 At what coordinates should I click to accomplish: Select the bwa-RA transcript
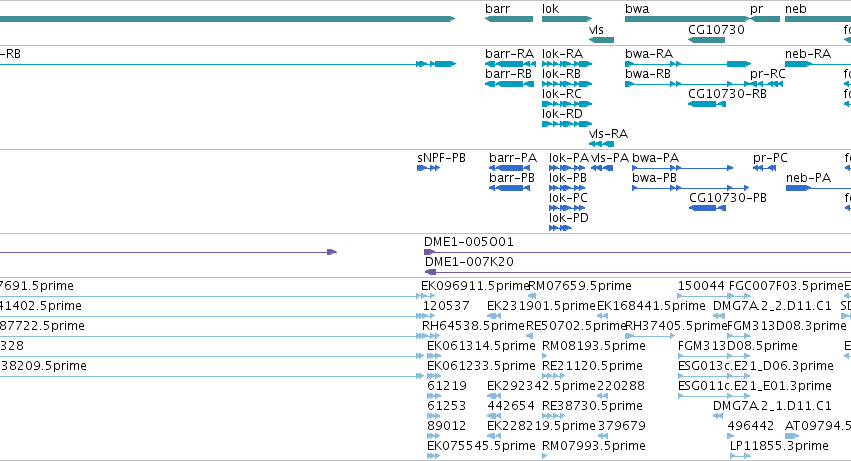688,64
